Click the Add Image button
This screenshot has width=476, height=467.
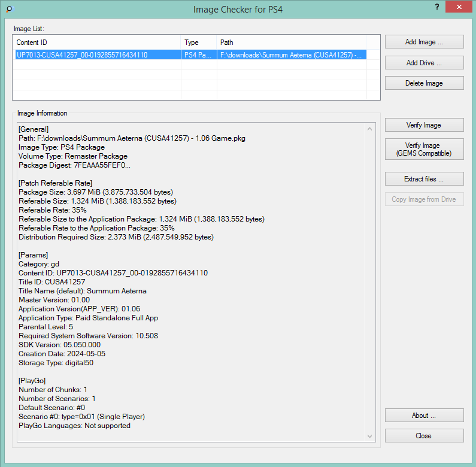coord(424,42)
